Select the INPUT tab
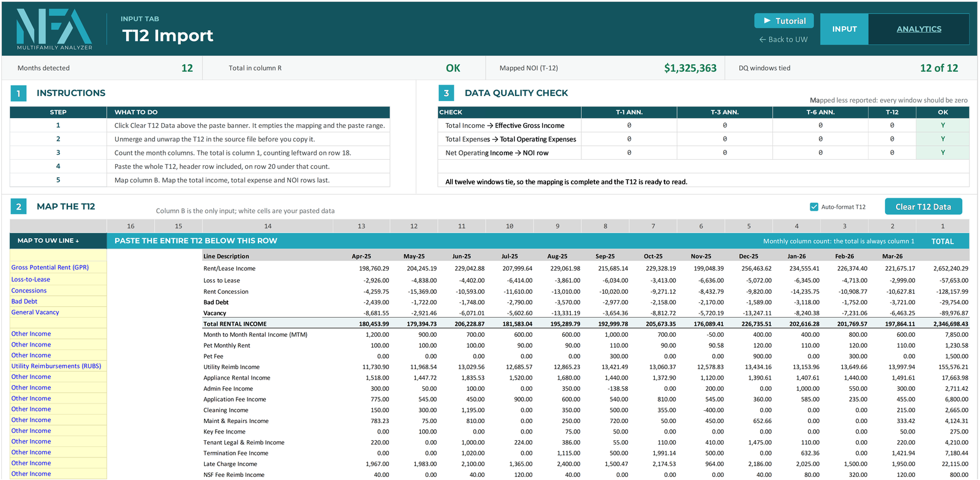Image resolution: width=980 pixels, height=480 pixels. pyautogui.click(x=844, y=29)
